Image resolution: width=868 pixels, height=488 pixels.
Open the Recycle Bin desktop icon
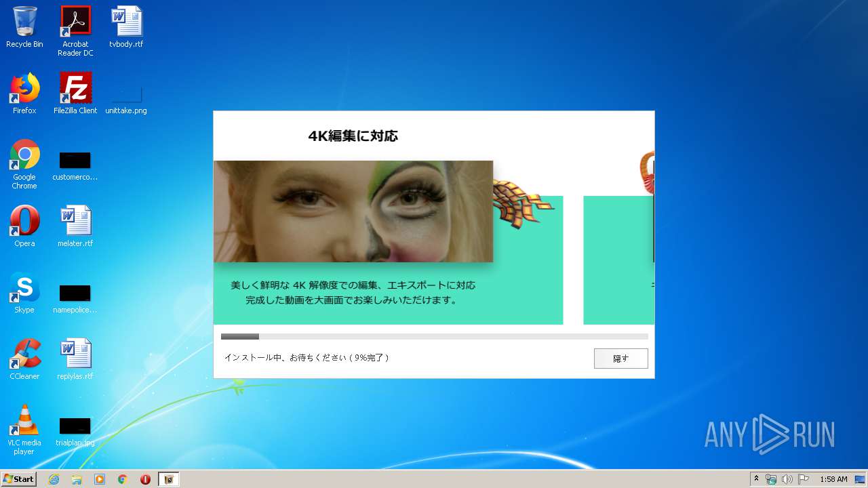(24, 27)
